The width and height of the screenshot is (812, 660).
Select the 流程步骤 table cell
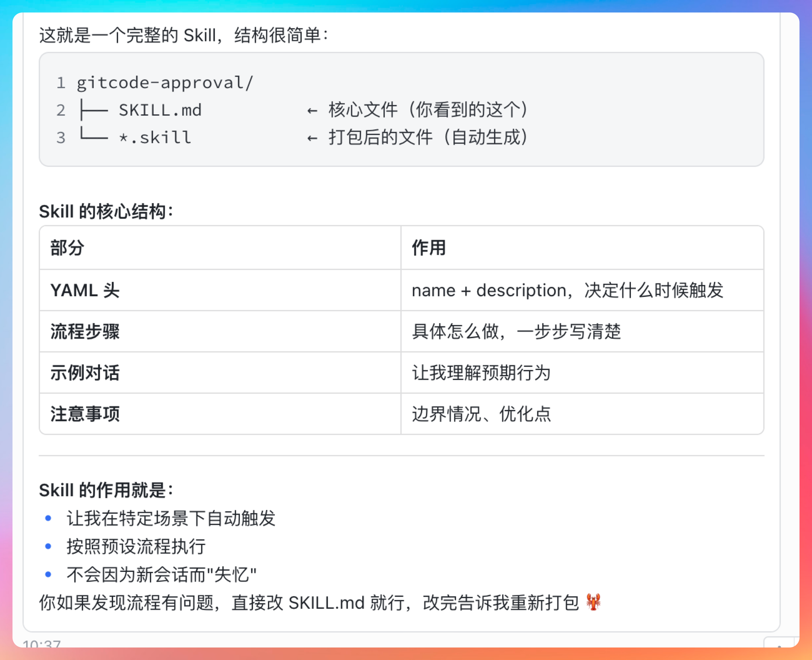click(x=85, y=332)
